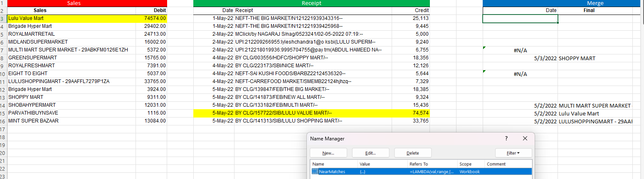The width and height of the screenshot is (644, 179).
Task: Select MINT SUPER BAZAAR cell
Action: (72, 121)
